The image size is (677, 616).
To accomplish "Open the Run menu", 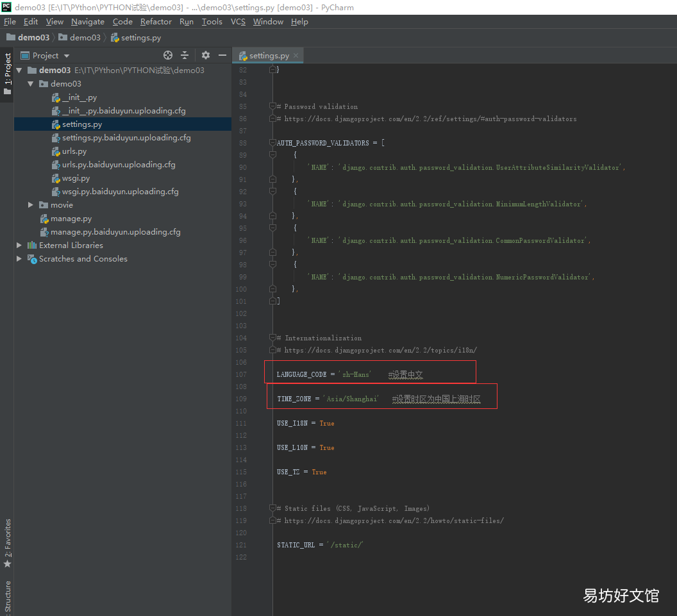I will [187, 22].
